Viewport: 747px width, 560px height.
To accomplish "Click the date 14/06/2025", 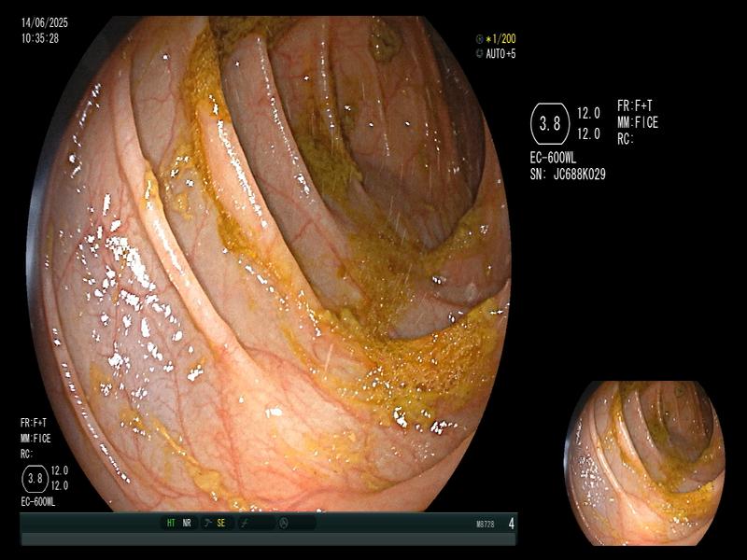I will [45, 22].
